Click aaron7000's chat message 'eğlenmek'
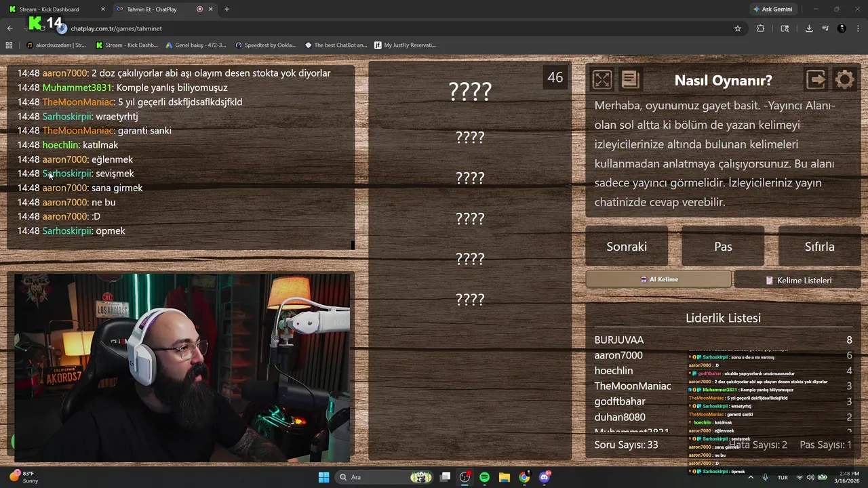Image resolution: width=868 pixels, height=488 pixels. pyautogui.click(x=112, y=159)
